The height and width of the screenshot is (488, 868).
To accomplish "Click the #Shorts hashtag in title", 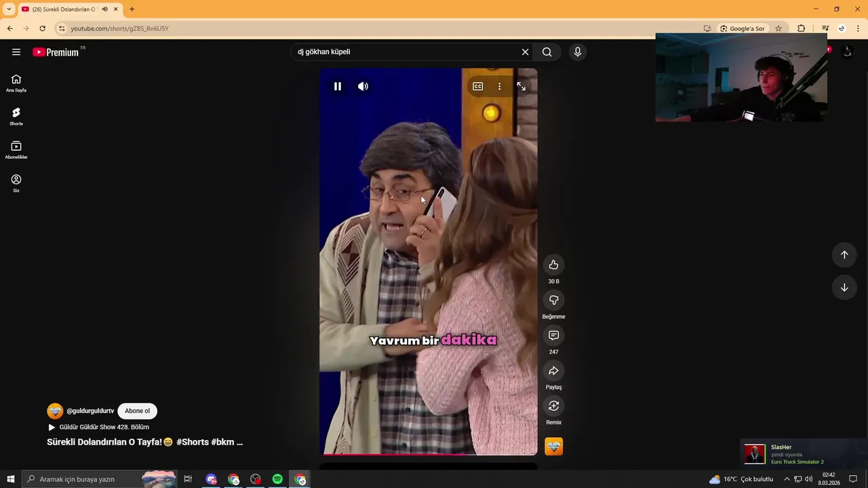I will pos(192,442).
